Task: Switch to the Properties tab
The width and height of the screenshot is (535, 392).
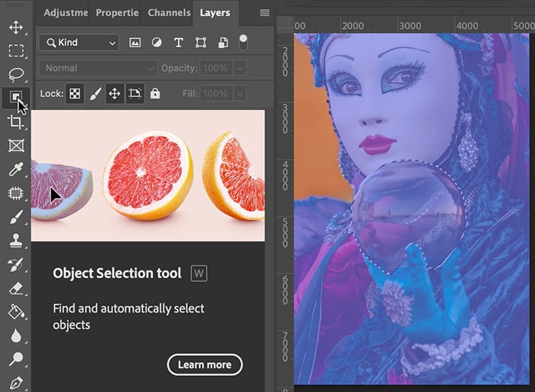Action: tap(117, 13)
